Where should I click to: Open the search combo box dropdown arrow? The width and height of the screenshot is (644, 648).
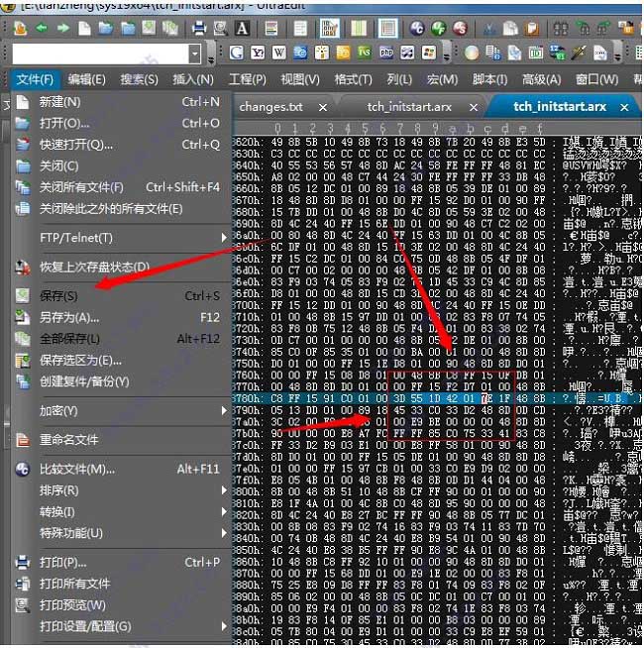click(x=195, y=54)
